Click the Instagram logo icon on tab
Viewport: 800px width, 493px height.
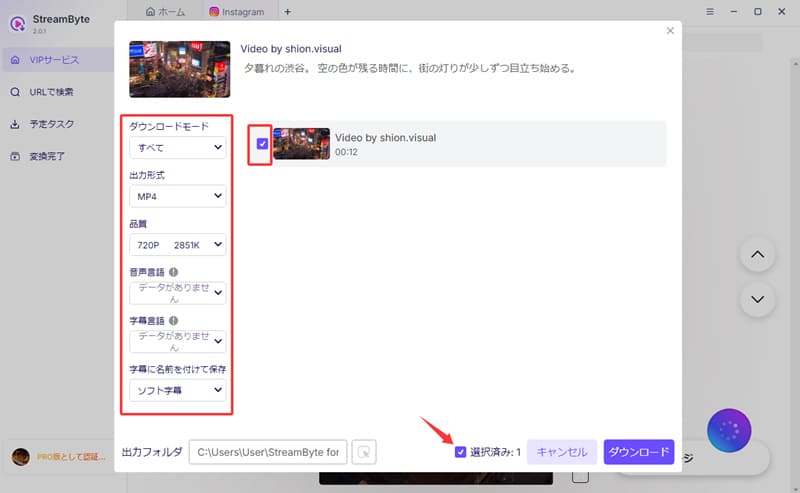click(x=214, y=11)
